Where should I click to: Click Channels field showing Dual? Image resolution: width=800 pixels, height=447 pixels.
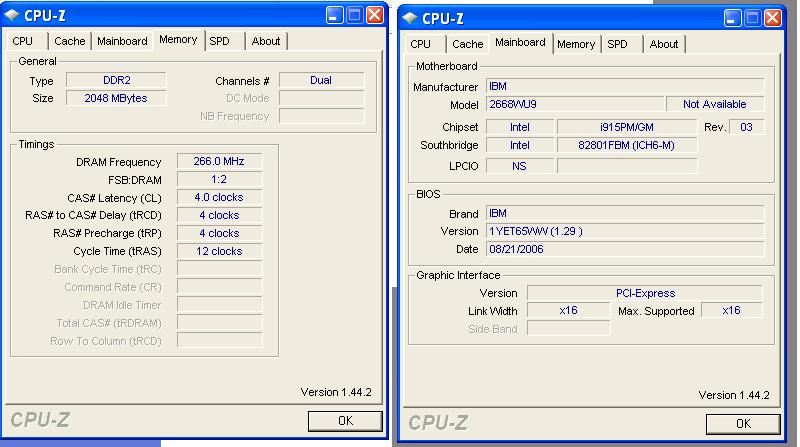coord(321,80)
